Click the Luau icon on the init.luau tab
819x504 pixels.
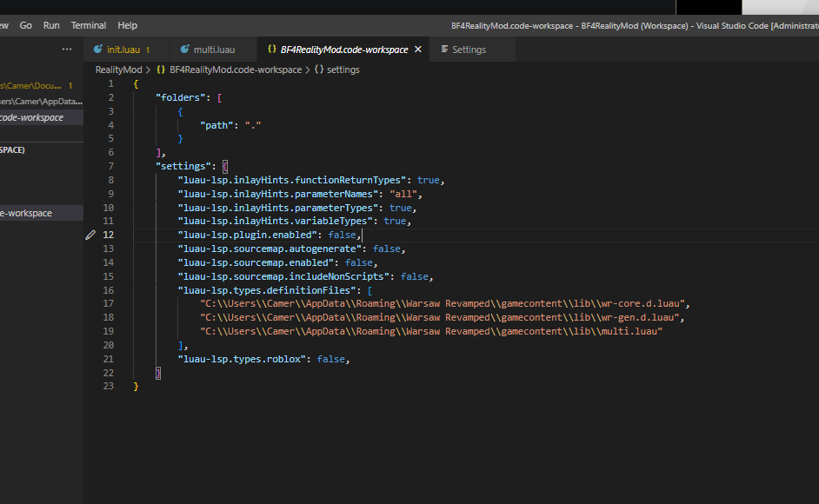(x=97, y=50)
